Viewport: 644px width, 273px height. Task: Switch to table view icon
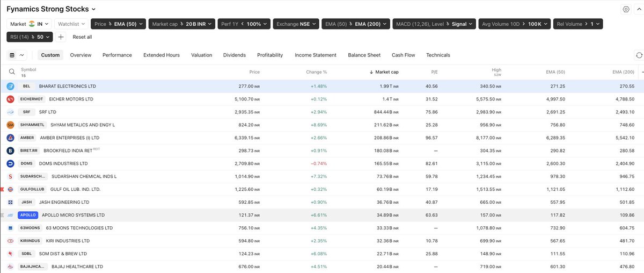click(x=12, y=55)
